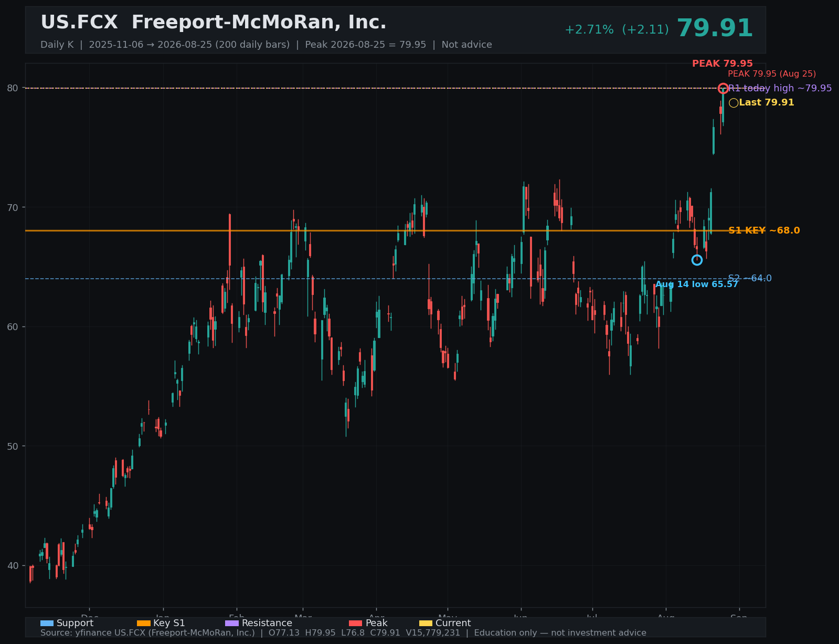Select the red Peak legend swatch
The width and height of the screenshot is (839, 644).
pos(355,623)
